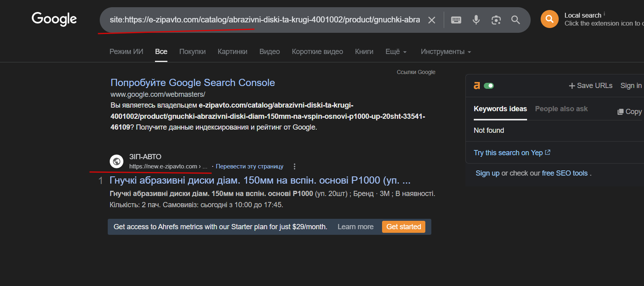Select the People also ask tab
The width and height of the screenshot is (644, 286).
click(561, 109)
